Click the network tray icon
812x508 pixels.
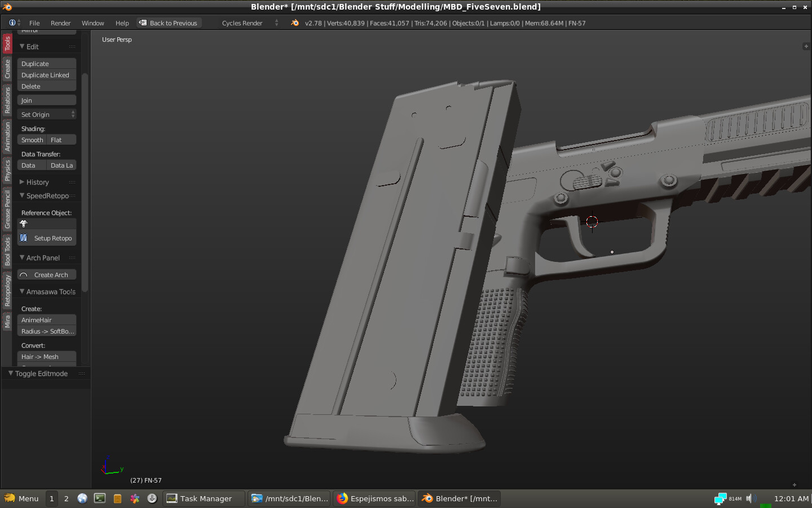[x=721, y=498]
